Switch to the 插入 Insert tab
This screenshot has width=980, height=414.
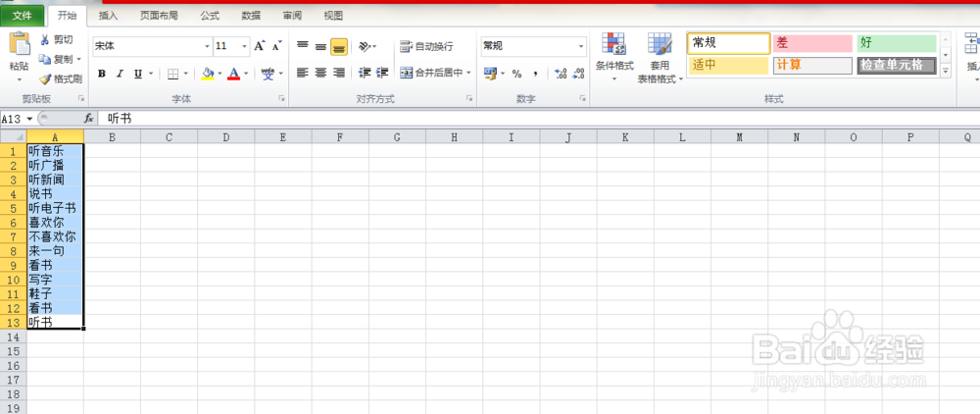pos(108,16)
